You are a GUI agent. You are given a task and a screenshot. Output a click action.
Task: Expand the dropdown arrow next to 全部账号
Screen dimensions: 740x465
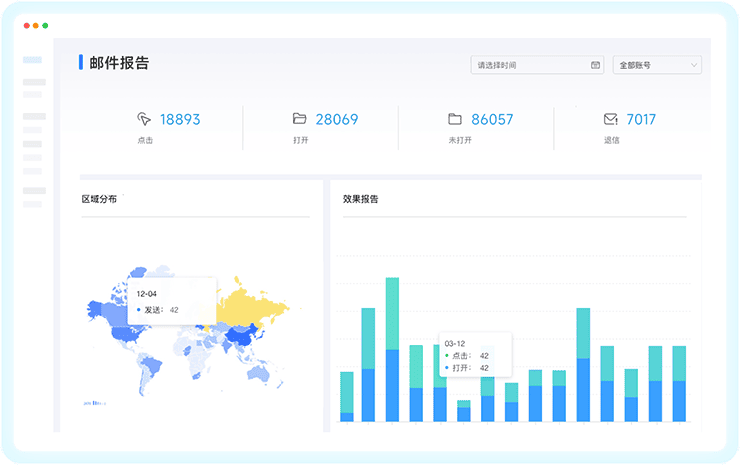694,65
